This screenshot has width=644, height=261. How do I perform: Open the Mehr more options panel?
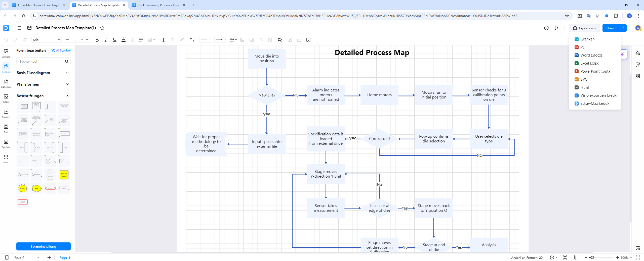6,159
